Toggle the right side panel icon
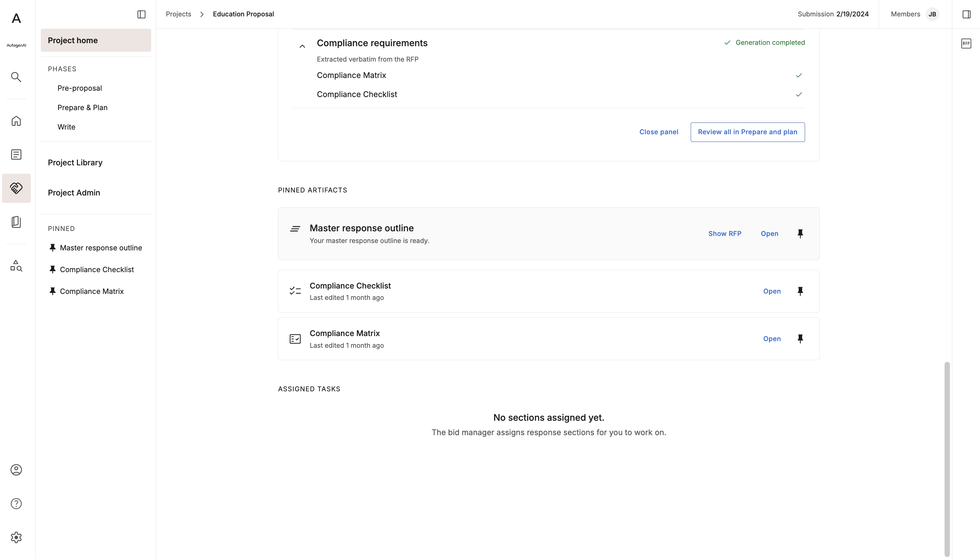This screenshot has height=559, width=980. (x=967, y=14)
